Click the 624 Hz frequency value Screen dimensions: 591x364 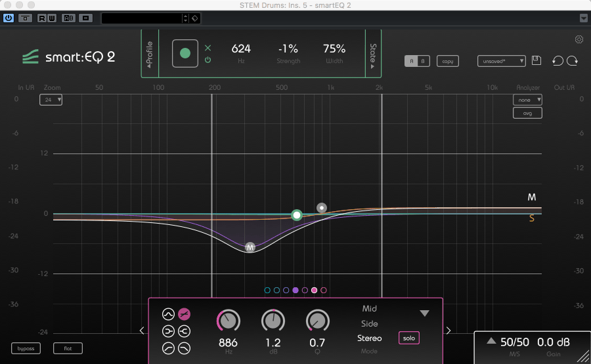(241, 49)
